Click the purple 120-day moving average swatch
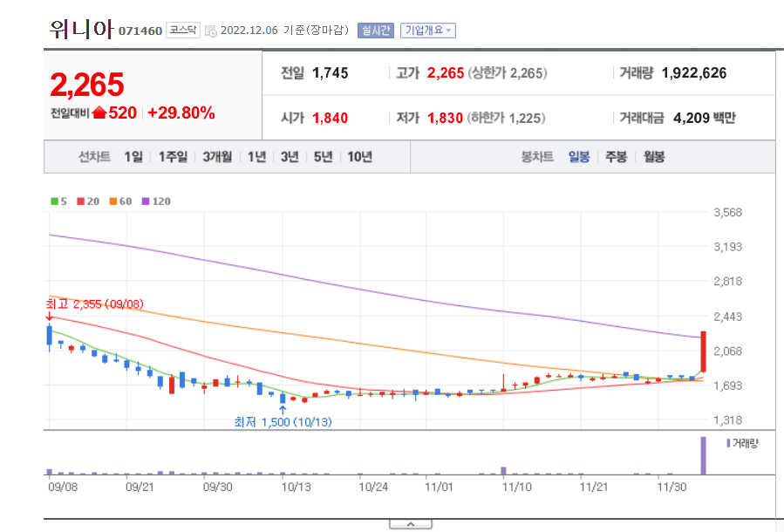The height and width of the screenshot is (532, 784). pyautogui.click(x=146, y=201)
